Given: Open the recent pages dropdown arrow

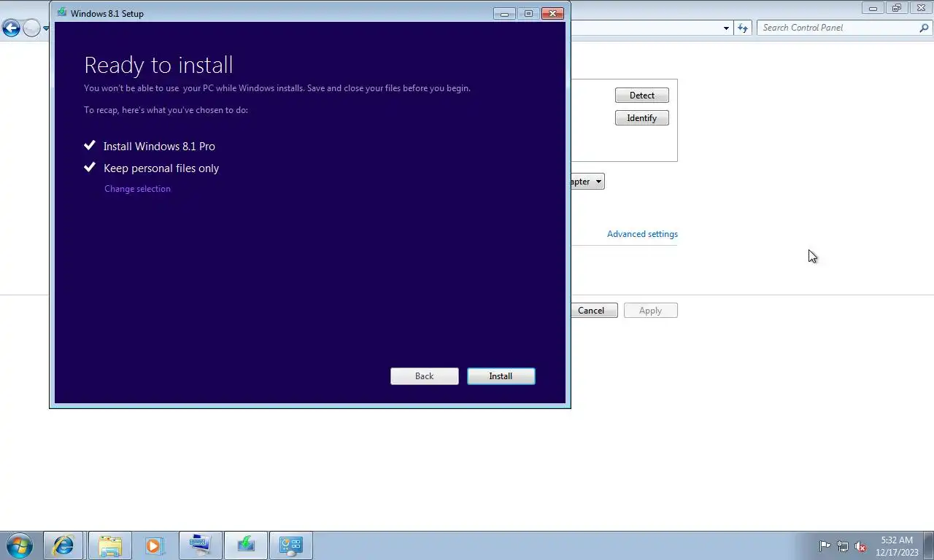Looking at the screenshot, I should click(x=46, y=28).
